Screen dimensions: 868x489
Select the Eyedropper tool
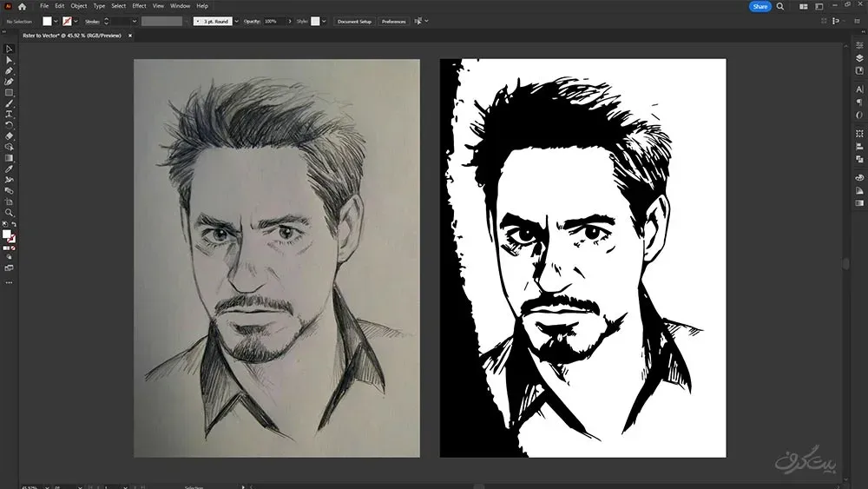9,169
